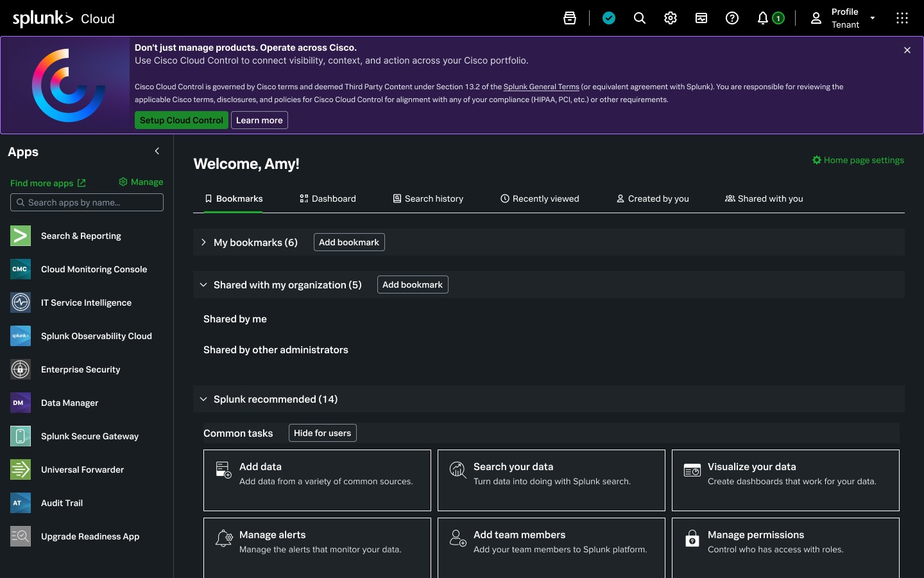Image resolution: width=924 pixels, height=578 pixels.
Task: Focus the Search apps by name field
Action: click(x=87, y=202)
